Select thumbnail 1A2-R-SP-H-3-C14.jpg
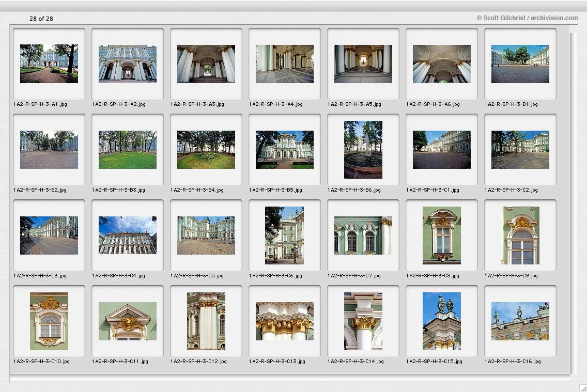This screenshot has height=392, width=587. [363, 321]
